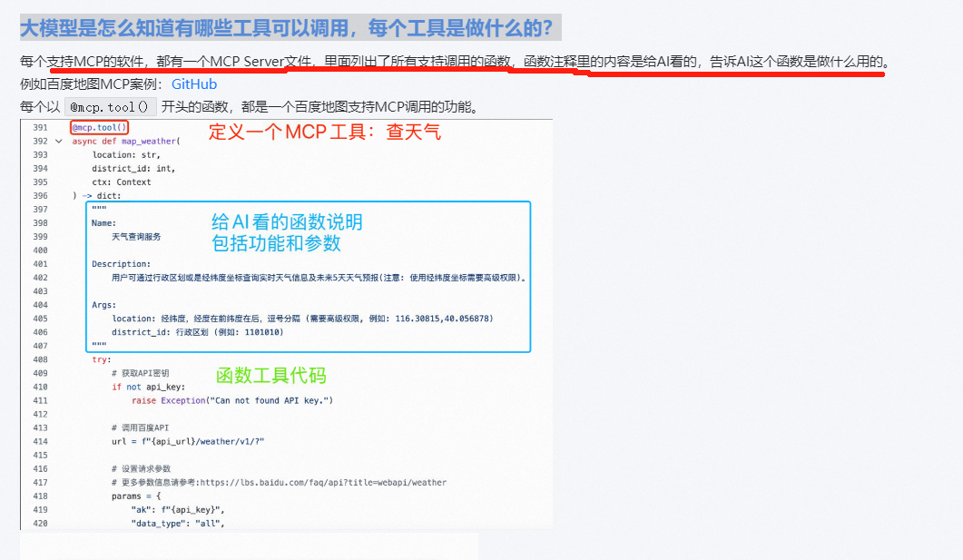The image size is (963, 560).
Task: Open the GitHub link
Action: (194, 84)
